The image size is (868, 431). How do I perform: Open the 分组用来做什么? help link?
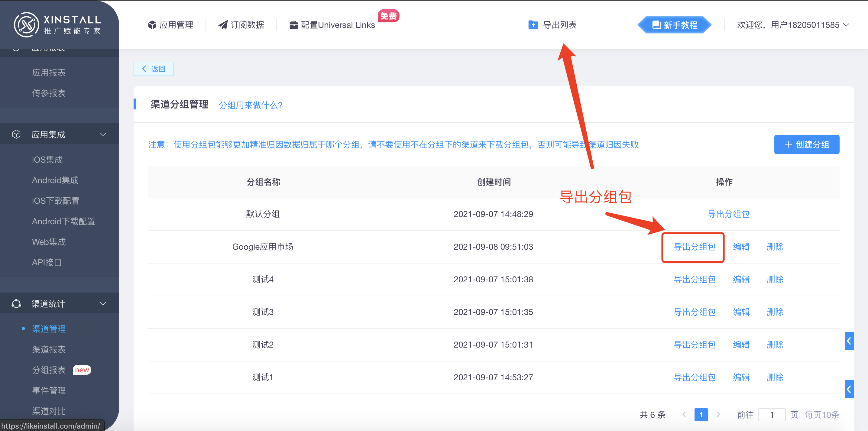250,105
